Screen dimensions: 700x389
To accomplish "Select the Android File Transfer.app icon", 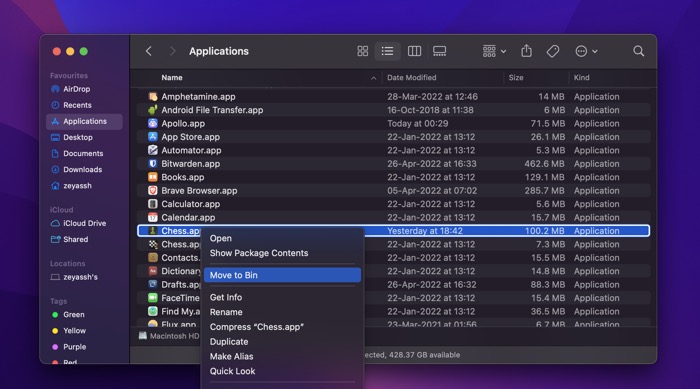I will coord(153,110).
